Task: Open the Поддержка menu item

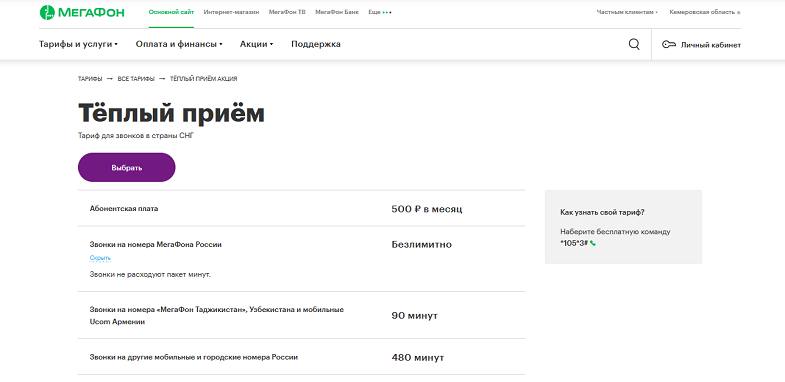Action: pos(316,44)
